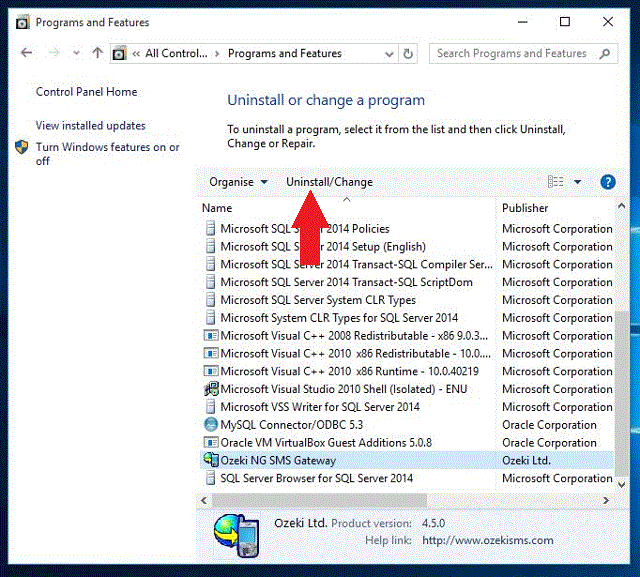Expand the view options dropdown arrow
The height and width of the screenshot is (577, 640).
point(578,182)
